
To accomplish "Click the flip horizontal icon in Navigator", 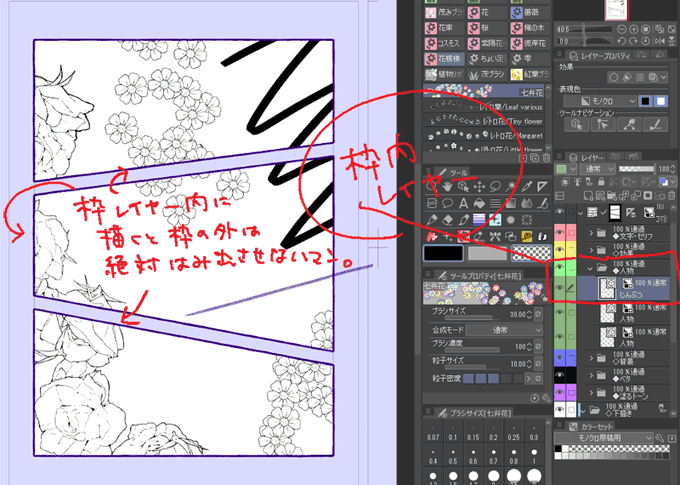I will pos(660,41).
